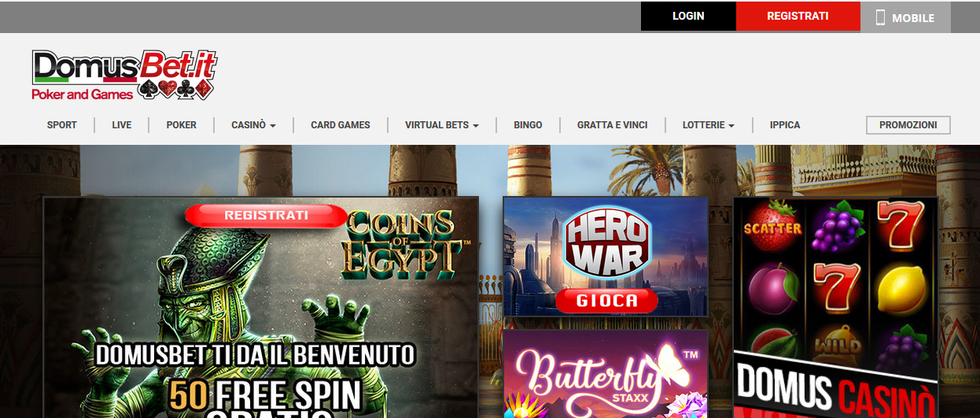Navigate to the IPPICA section
This screenshot has height=418, width=980.
(785, 125)
